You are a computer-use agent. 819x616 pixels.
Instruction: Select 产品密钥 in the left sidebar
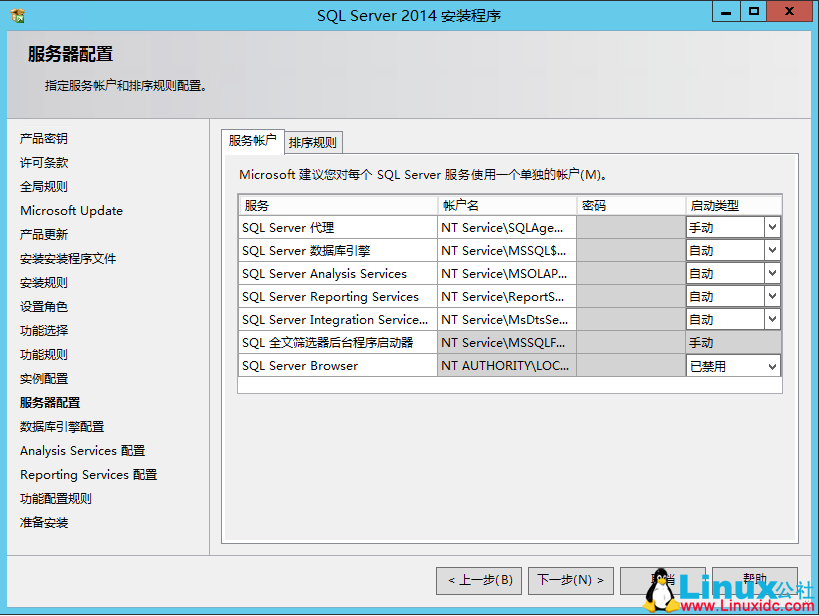44,138
